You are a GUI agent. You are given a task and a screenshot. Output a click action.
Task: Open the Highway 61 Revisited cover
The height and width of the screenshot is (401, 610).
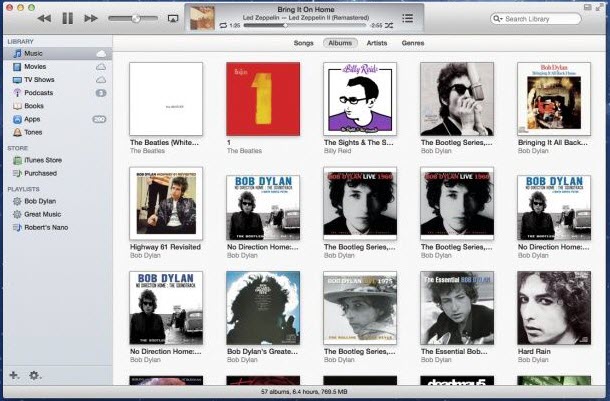click(166, 203)
